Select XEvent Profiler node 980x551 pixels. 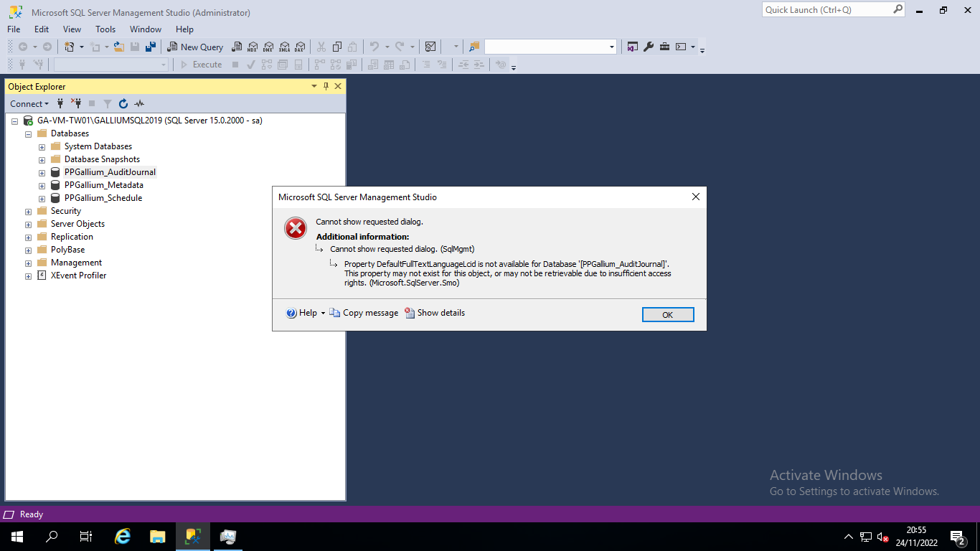(x=78, y=275)
